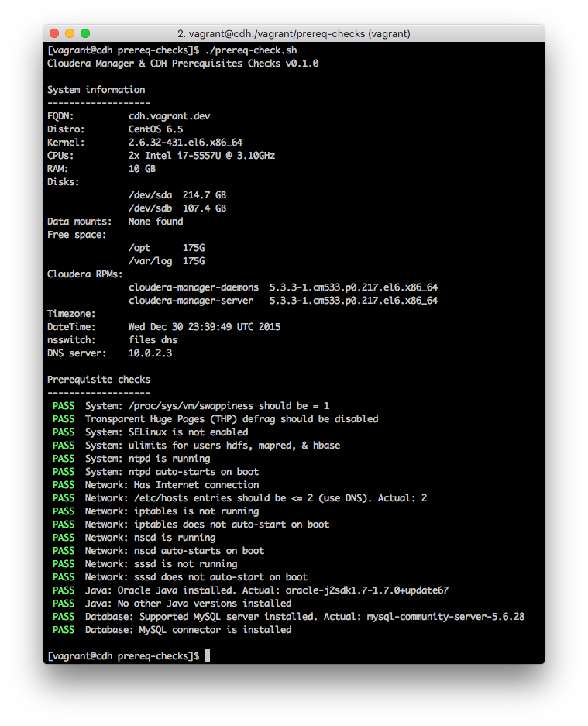Click the 'sssd does not auto-start on boot' check
Viewport: 588px width, 726px height.
180,577
